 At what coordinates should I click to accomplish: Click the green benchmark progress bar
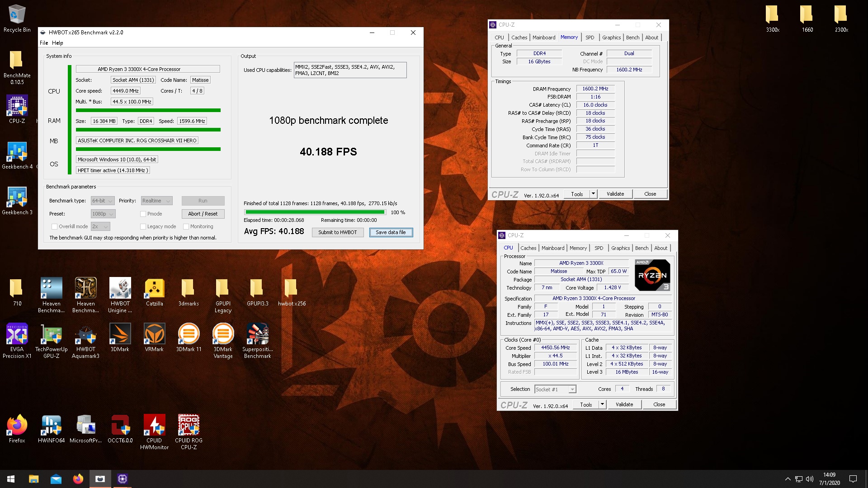click(315, 212)
